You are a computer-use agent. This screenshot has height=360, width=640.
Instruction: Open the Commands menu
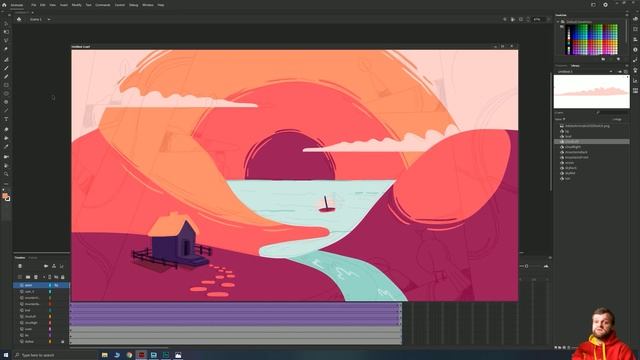pos(103,5)
